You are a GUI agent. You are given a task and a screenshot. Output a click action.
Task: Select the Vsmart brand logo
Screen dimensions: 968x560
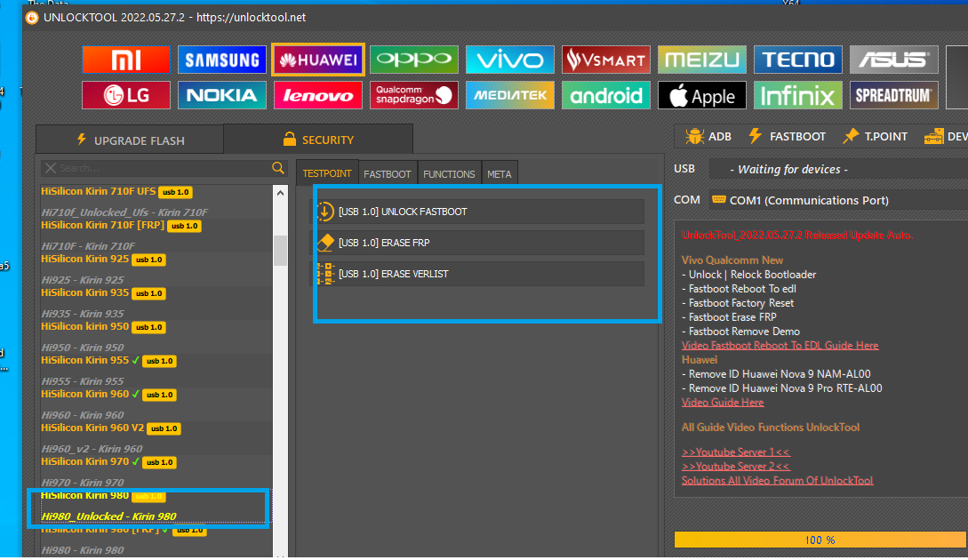[x=606, y=60]
